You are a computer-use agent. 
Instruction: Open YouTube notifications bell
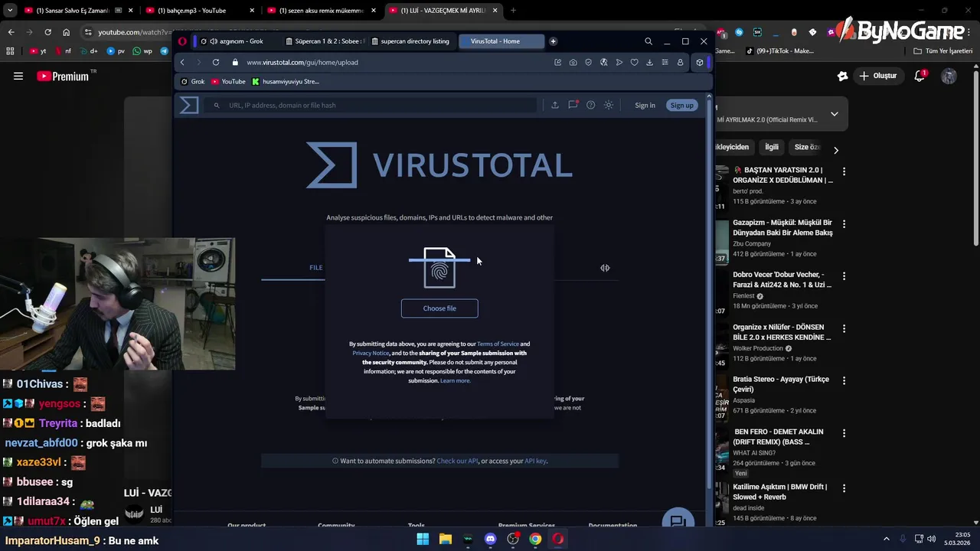(920, 76)
